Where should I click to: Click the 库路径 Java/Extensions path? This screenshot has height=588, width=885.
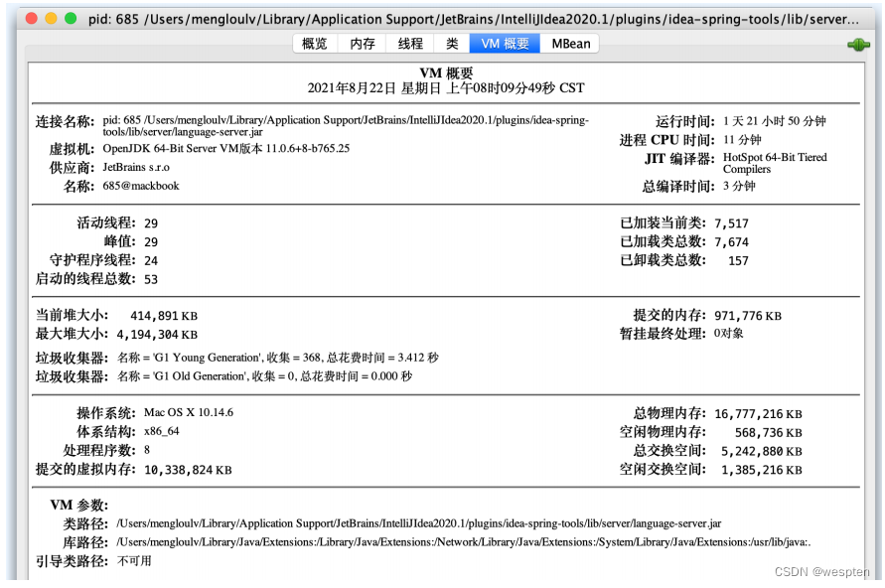[x=464, y=542]
